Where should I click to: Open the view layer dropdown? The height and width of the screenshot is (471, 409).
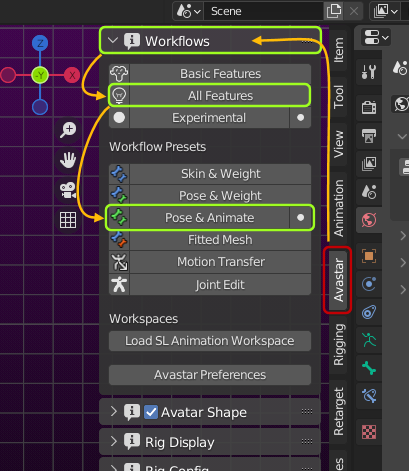385,11
